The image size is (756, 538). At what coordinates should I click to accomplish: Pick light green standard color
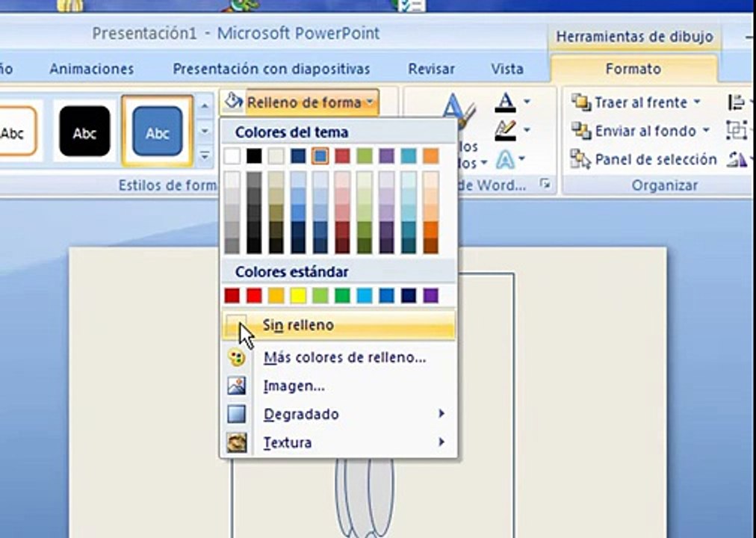tap(320, 295)
